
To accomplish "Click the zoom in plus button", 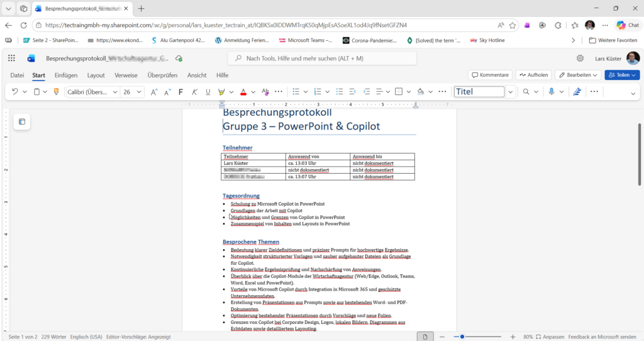I will point(513,337).
